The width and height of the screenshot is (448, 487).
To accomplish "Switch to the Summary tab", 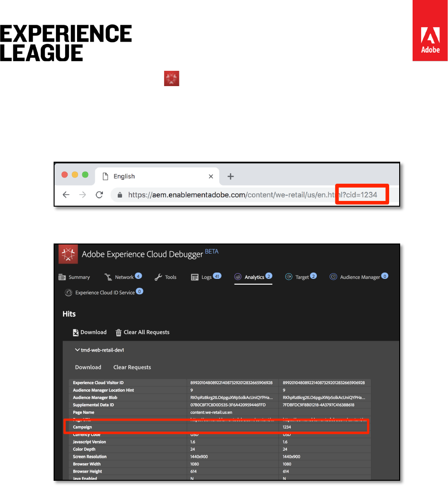I will (74, 277).
